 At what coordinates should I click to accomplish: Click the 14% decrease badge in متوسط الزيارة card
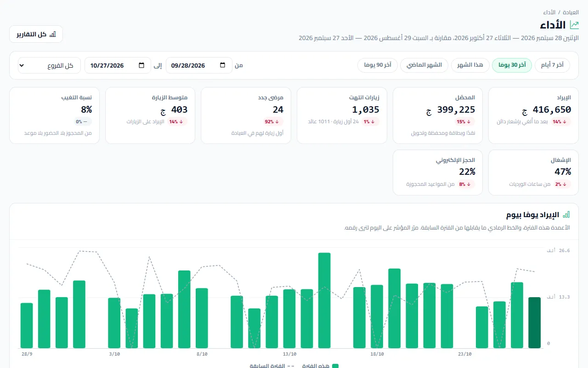point(177,122)
